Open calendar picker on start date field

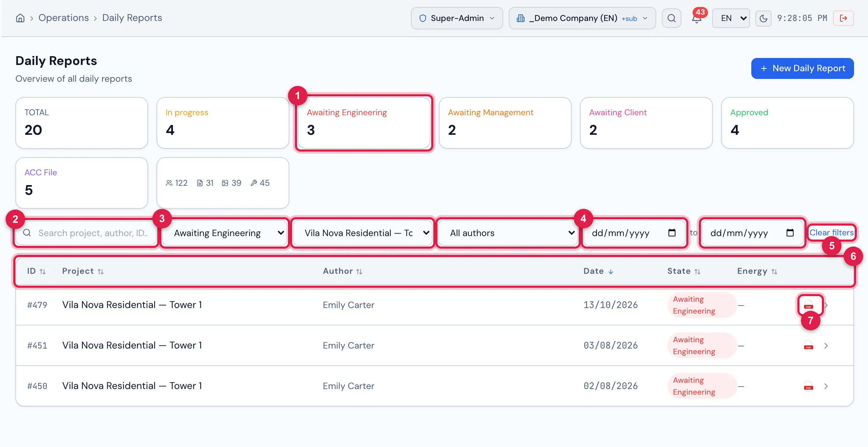pyautogui.click(x=672, y=233)
